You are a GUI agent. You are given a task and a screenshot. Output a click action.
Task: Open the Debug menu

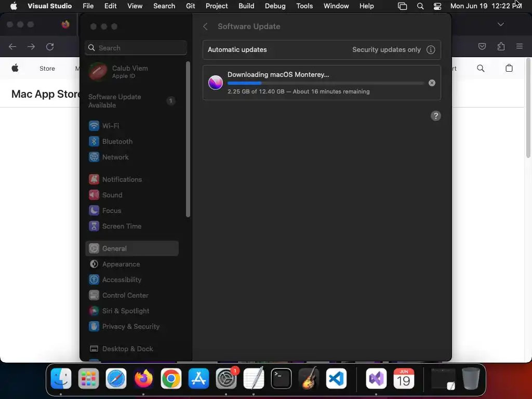[275, 6]
